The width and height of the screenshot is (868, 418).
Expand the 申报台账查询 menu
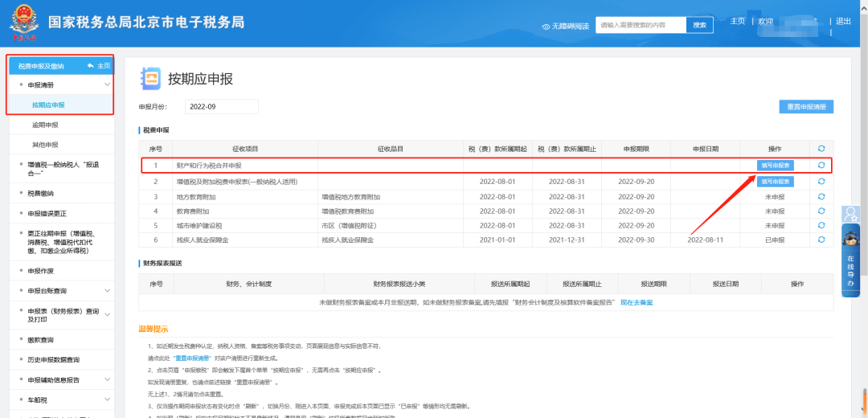(x=108, y=290)
